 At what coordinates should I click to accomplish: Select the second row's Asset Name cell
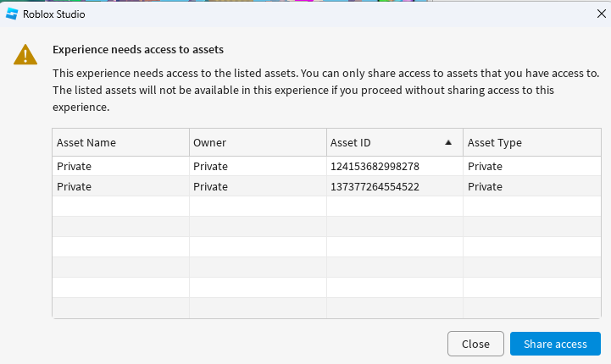point(120,187)
